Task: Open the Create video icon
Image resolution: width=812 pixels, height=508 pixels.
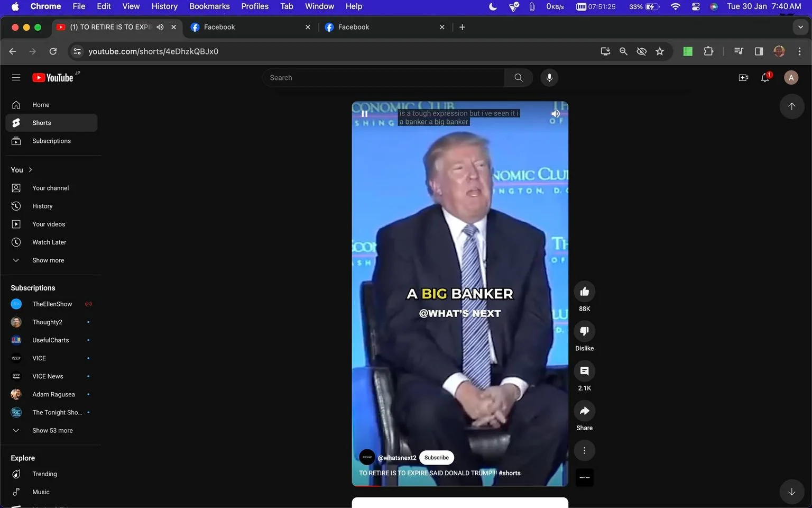Action: click(743, 78)
